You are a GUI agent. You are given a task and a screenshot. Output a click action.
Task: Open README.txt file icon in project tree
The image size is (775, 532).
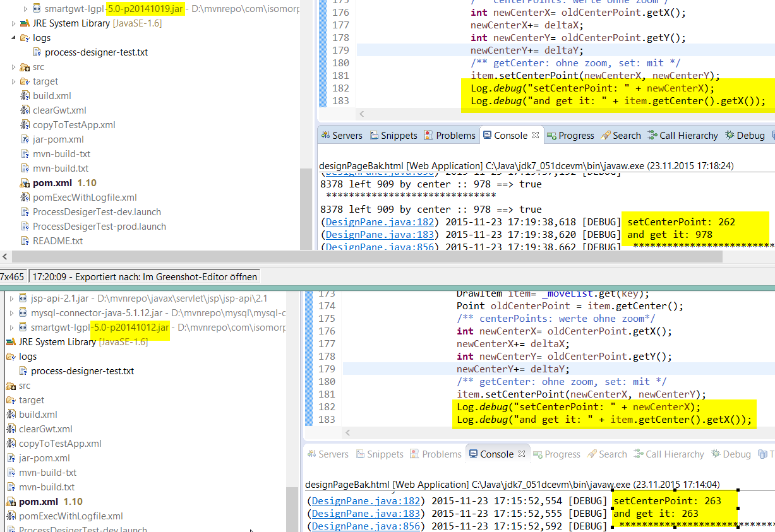pyautogui.click(x=25, y=241)
